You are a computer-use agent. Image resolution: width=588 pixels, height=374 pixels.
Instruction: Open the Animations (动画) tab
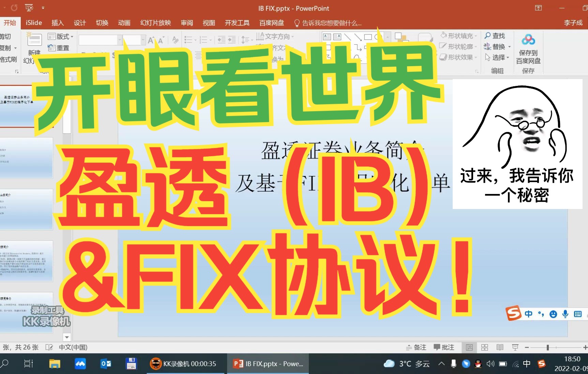pyautogui.click(x=124, y=23)
